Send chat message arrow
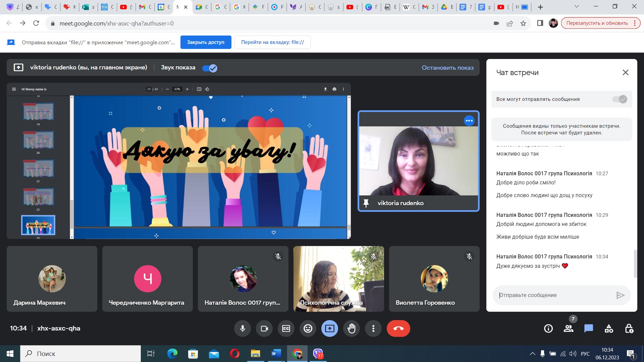This screenshot has width=644, height=362. click(x=620, y=295)
